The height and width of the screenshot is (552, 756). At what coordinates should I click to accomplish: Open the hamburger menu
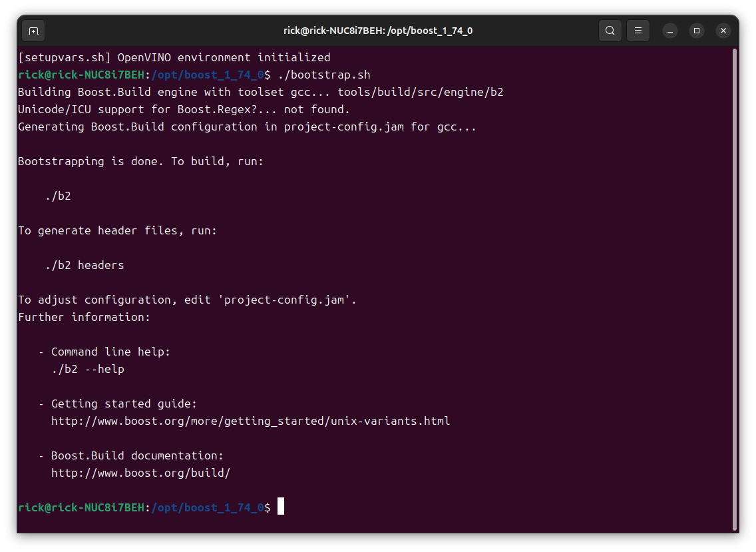coord(638,31)
